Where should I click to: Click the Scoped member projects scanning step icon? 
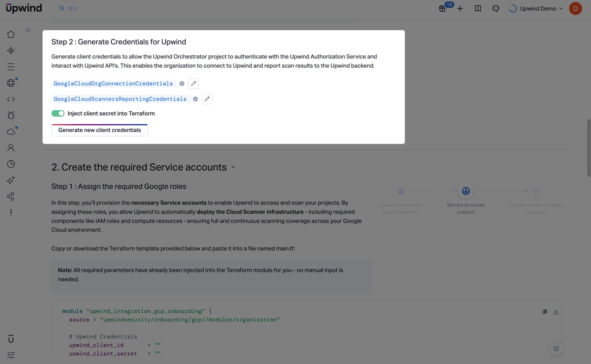tap(535, 191)
